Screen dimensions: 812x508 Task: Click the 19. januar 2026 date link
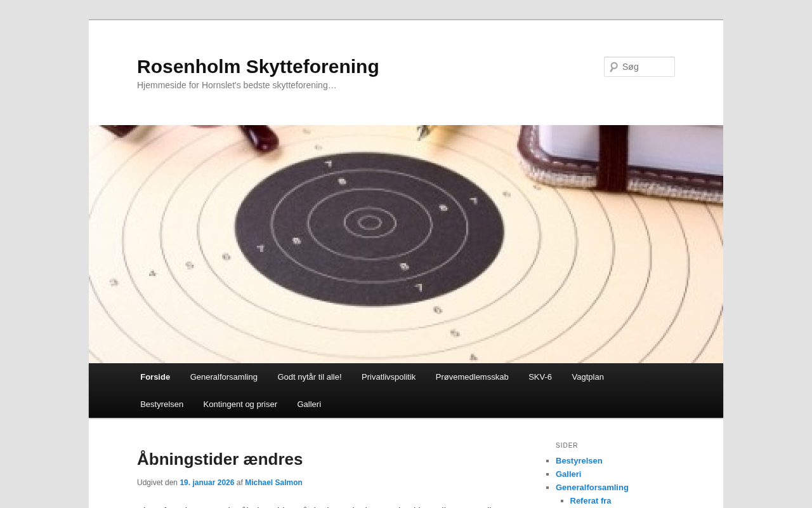pyautogui.click(x=207, y=483)
